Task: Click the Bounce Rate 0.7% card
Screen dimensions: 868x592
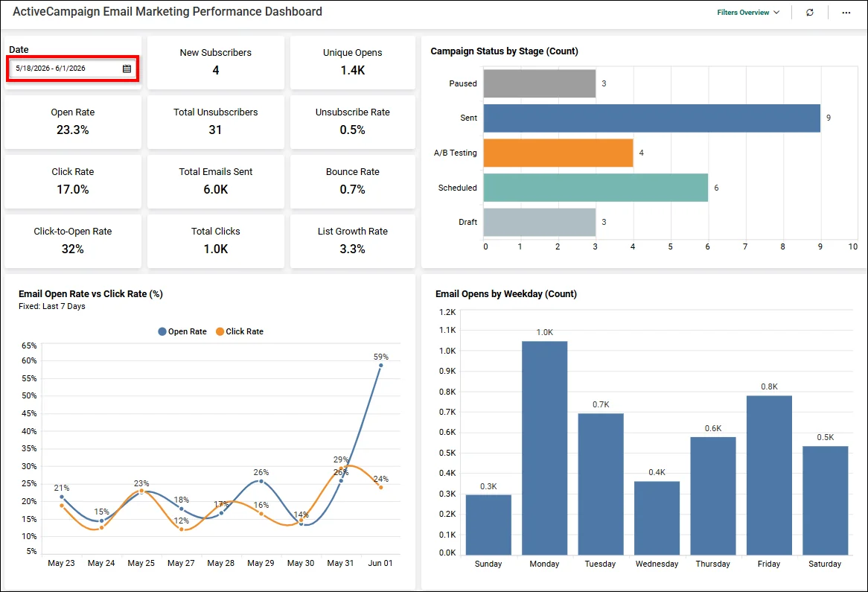Action: [353, 182]
